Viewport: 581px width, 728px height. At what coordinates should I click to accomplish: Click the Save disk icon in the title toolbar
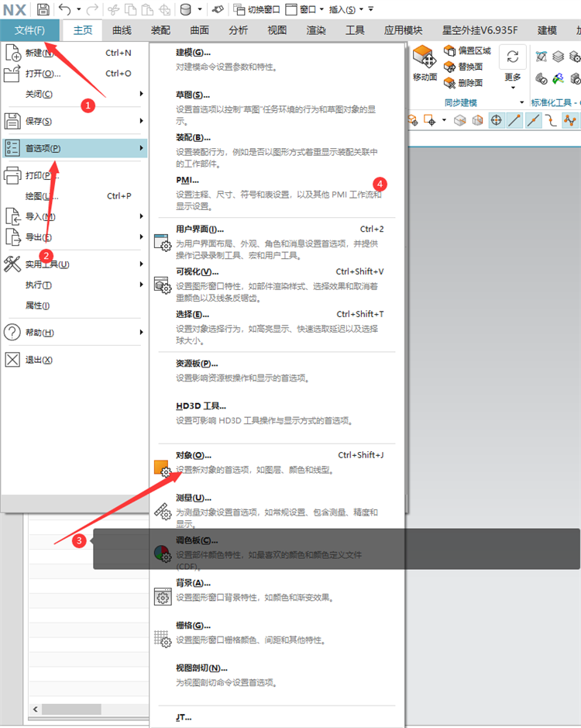[x=43, y=9]
